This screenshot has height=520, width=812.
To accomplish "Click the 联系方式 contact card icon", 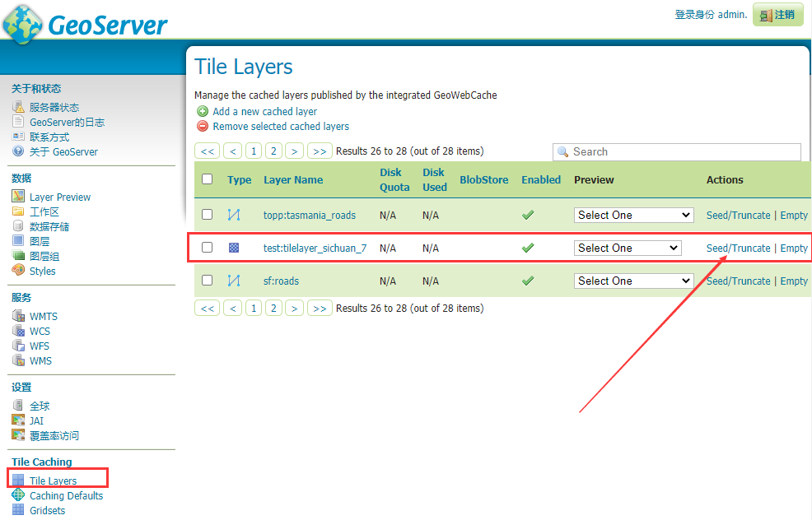I will (18, 137).
